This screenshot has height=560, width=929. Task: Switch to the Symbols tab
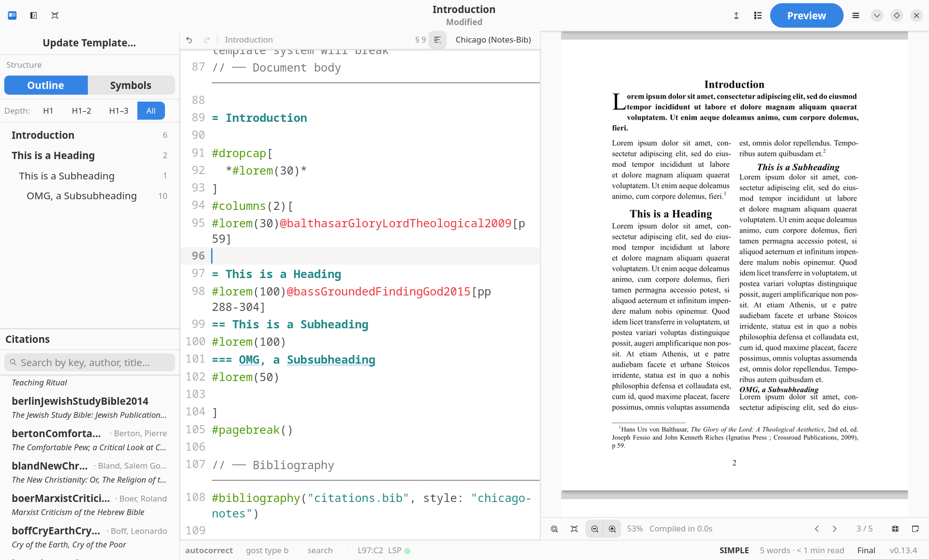click(131, 85)
